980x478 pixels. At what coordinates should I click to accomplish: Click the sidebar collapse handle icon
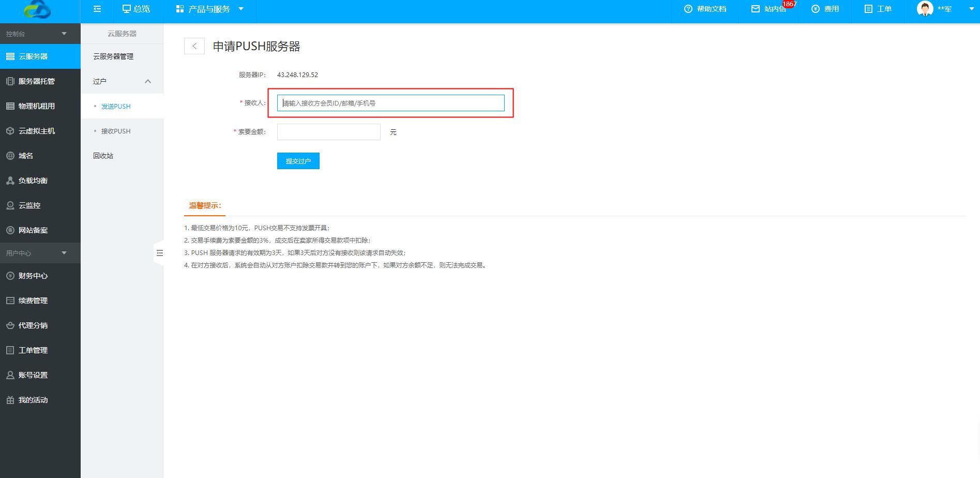[159, 253]
